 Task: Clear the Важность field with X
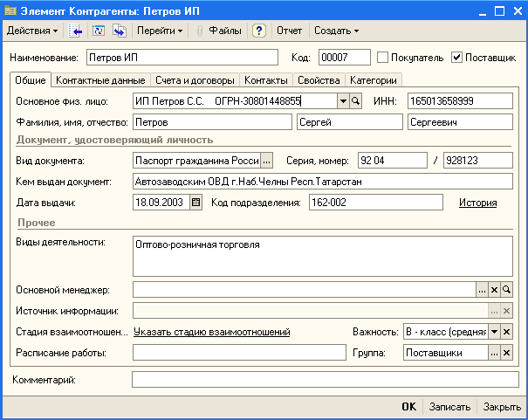[507, 332]
